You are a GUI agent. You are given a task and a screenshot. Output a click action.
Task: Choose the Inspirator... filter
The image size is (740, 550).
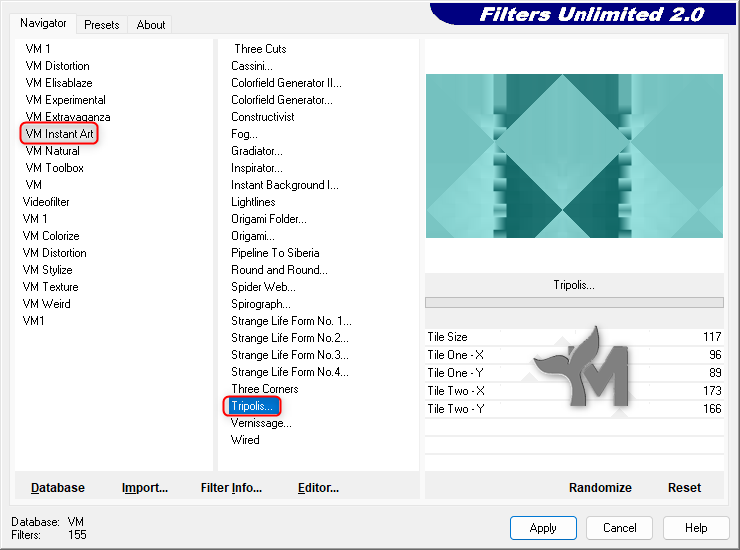(x=257, y=168)
